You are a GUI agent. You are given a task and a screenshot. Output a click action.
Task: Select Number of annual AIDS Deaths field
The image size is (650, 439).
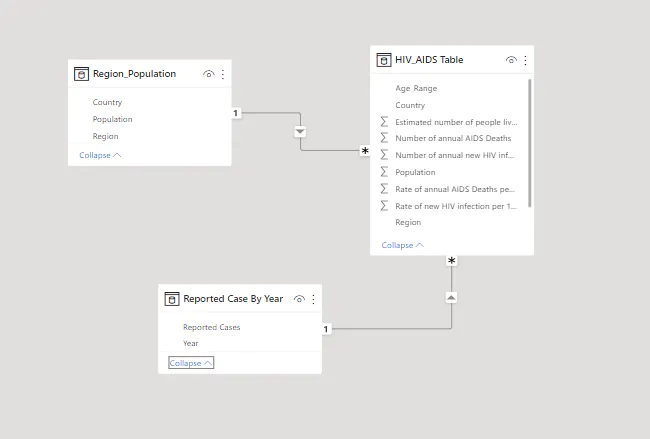[452, 138]
